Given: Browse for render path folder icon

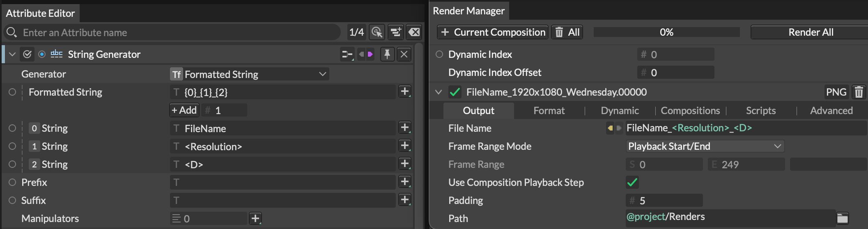Looking at the screenshot, I should click(842, 218).
